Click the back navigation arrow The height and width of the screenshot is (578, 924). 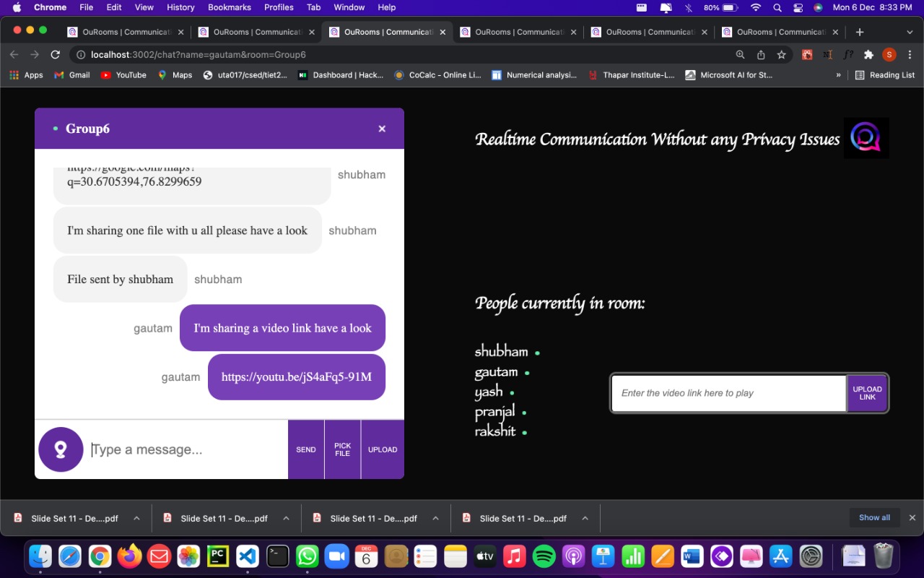(x=14, y=54)
